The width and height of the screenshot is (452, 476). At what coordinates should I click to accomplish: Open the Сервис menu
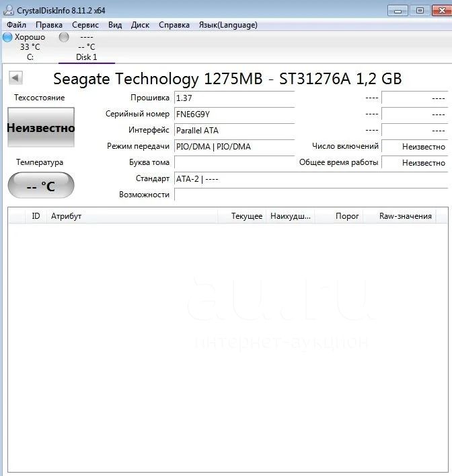tap(85, 25)
